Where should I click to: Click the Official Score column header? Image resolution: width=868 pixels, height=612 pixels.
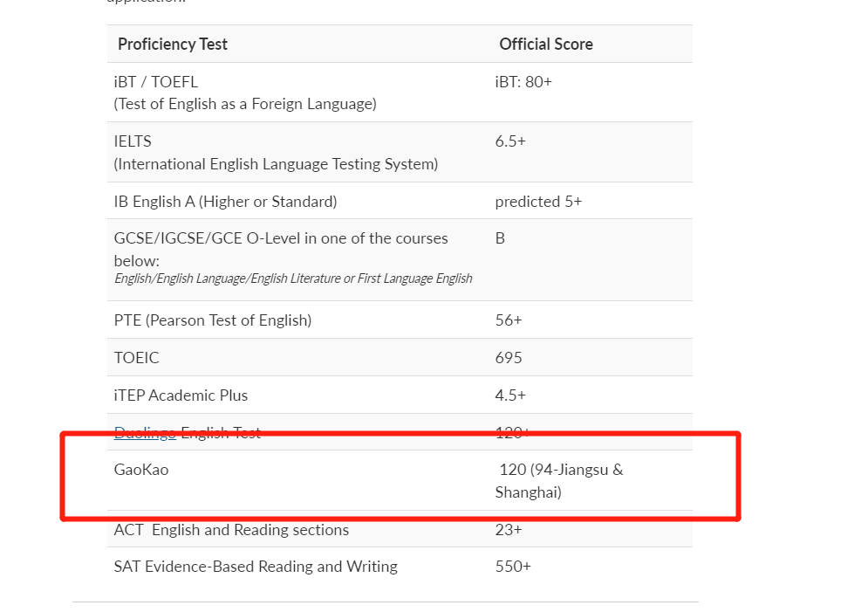coord(546,45)
